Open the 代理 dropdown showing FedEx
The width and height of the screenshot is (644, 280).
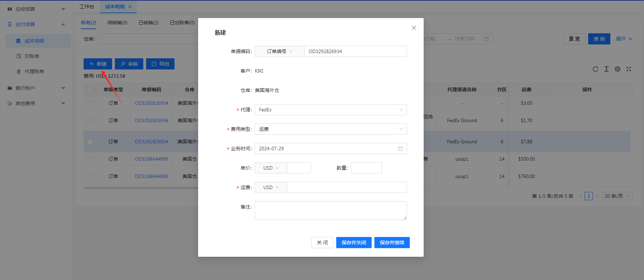pyautogui.click(x=330, y=110)
